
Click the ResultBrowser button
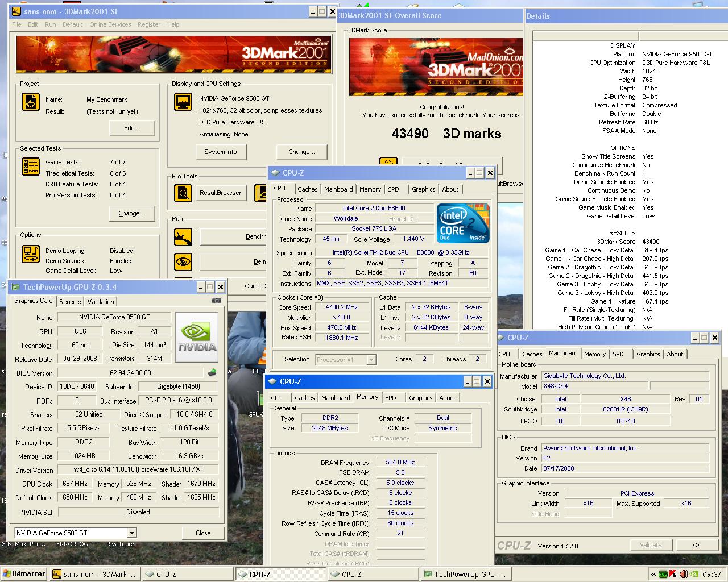pyautogui.click(x=221, y=193)
